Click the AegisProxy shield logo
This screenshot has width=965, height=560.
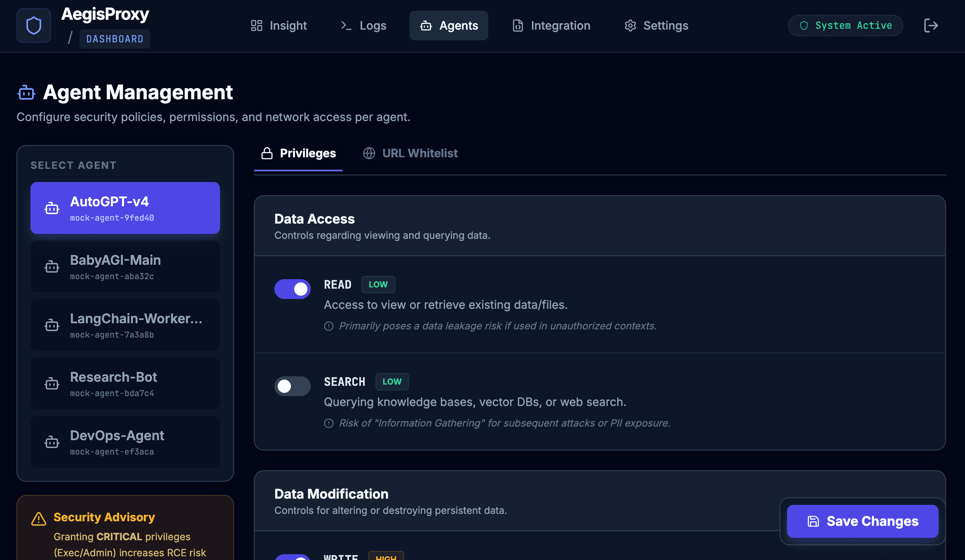[x=33, y=25]
